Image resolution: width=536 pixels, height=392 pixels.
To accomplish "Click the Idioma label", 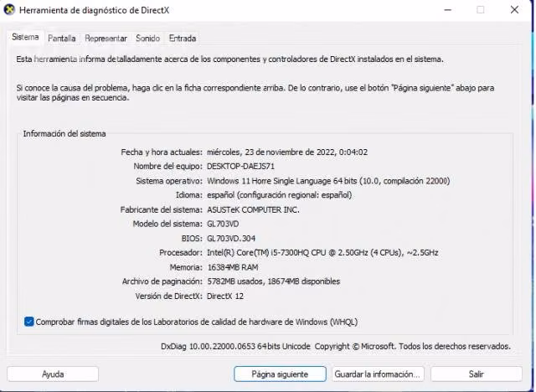I will [189, 195].
